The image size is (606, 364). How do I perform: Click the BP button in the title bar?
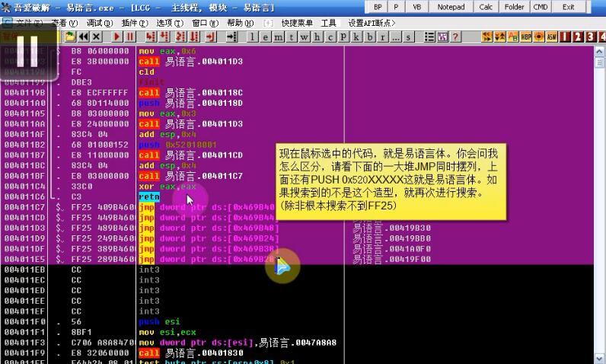378,7
